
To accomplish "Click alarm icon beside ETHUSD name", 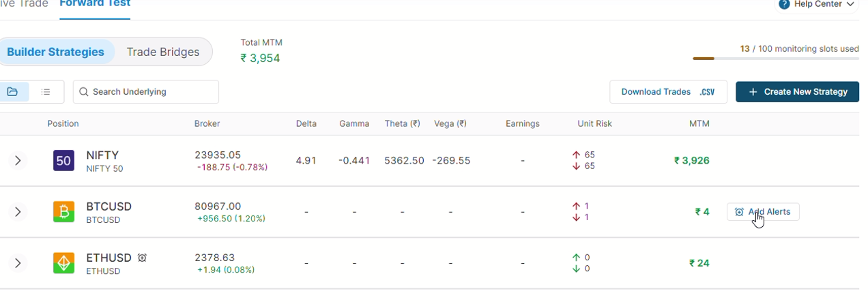I will pos(142,258).
